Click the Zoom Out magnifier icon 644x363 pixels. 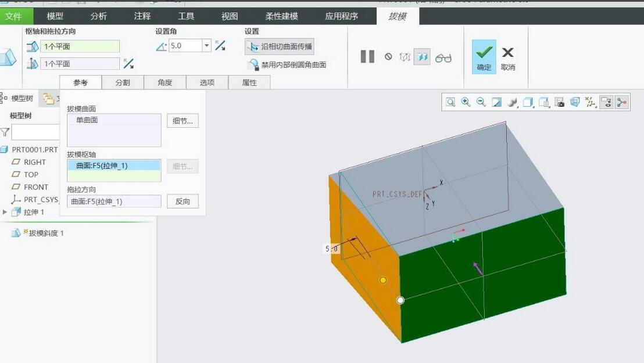click(x=481, y=102)
